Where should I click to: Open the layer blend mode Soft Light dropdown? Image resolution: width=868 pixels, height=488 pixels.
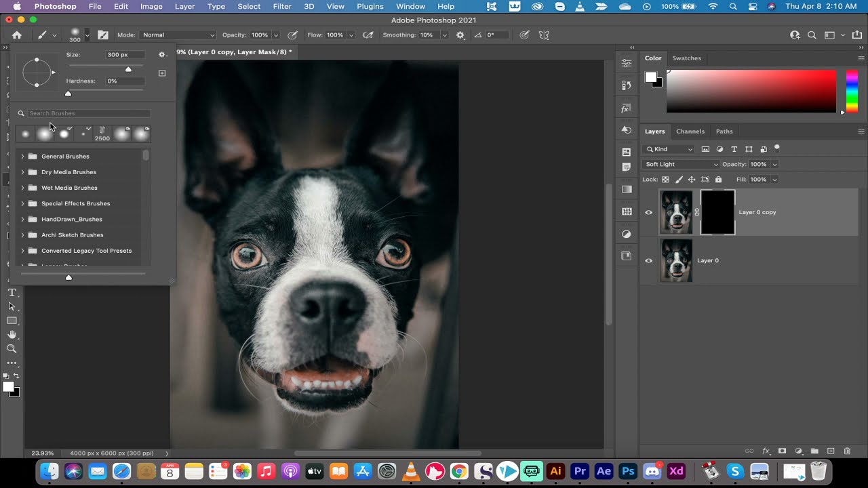click(681, 164)
